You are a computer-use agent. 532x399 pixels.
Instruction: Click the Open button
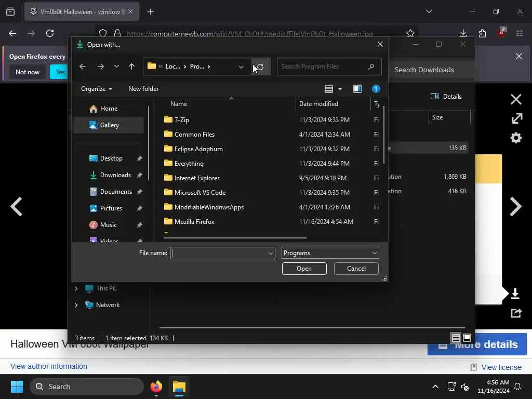304,269
